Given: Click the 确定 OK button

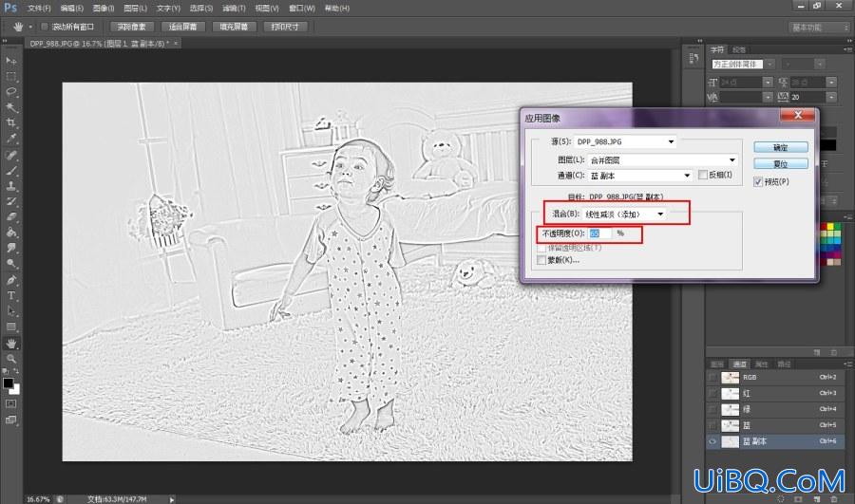Looking at the screenshot, I should (781, 148).
